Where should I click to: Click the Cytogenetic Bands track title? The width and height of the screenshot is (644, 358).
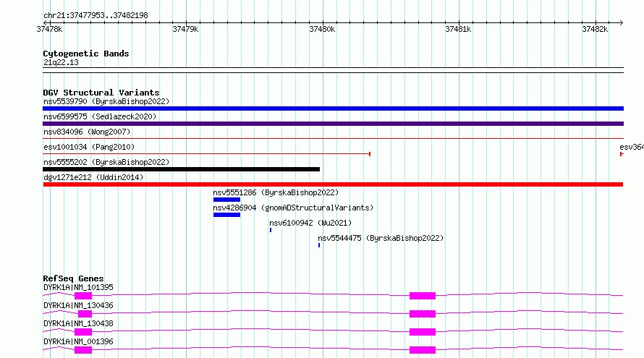(86, 54)
